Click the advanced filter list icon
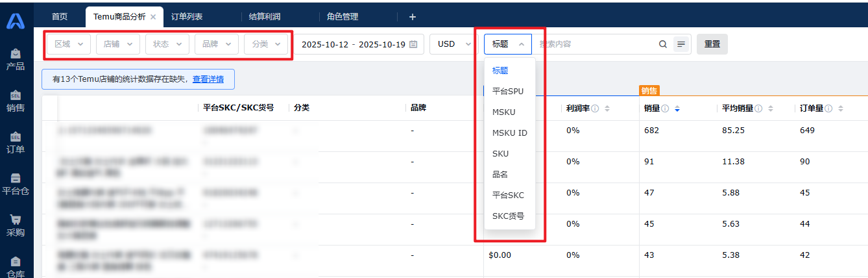The width and height of the screenshot is (868, 278). tap(681, 44)
